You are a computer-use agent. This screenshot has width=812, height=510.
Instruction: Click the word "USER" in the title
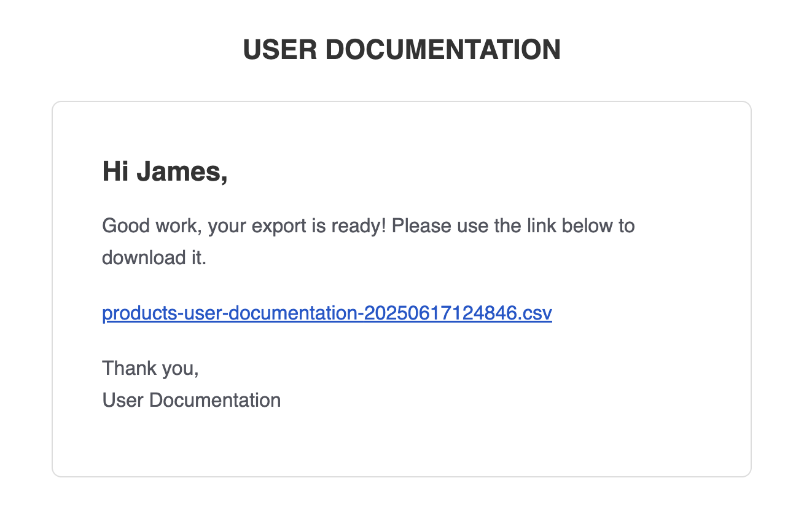(279, 50)
